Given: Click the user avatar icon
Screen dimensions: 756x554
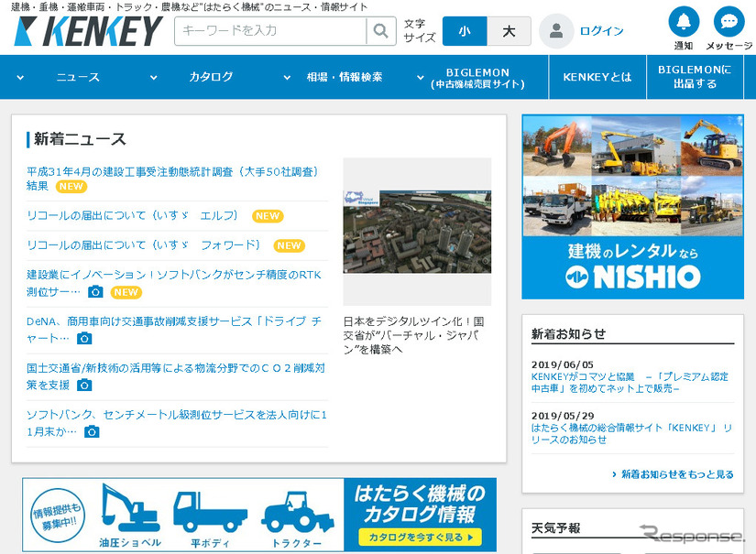Looking at the screenshot, I should pos(556,31).
